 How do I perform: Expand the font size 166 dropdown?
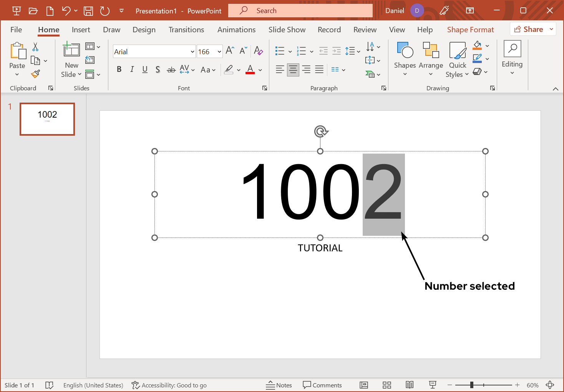(x=219, y=51)
